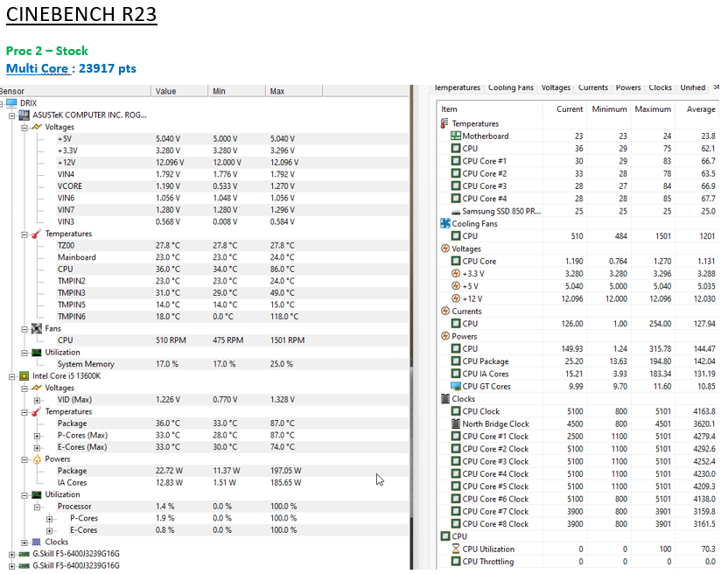Click the Samsung SSD 850 drive icon
The image size is (728, 574).
[x=456, y=211]
